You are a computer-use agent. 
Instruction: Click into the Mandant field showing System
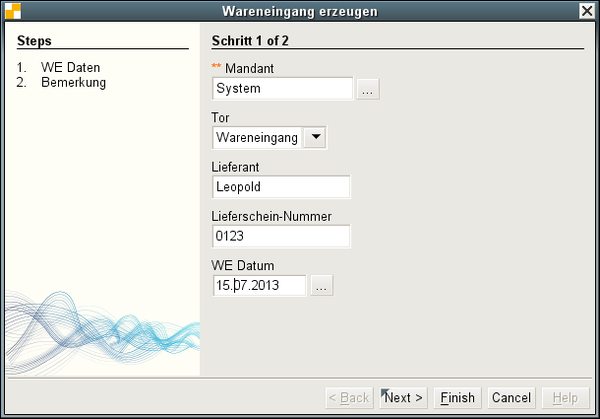(282, 88)
